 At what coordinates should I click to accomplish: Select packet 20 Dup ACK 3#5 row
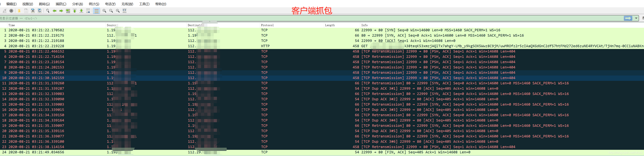point(322,131)
